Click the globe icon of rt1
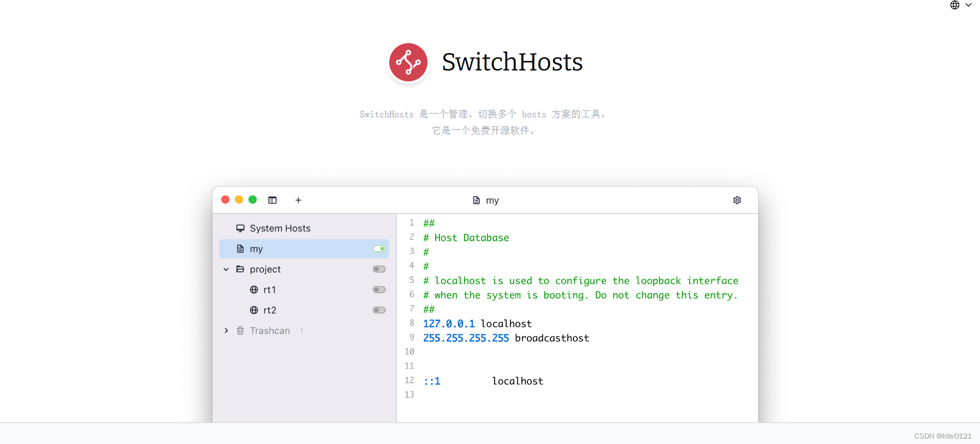 click(x=254, y=290)
